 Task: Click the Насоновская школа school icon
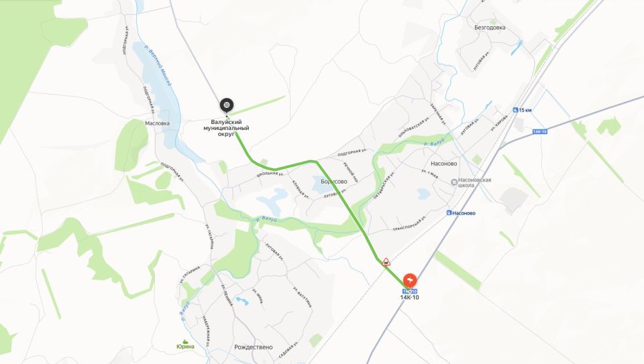tap(454, 182)
